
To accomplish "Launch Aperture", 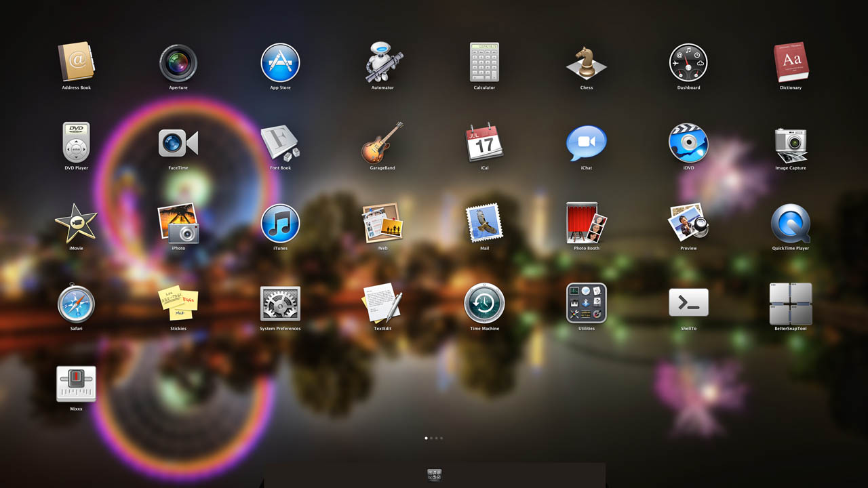I will pos(178,62).
